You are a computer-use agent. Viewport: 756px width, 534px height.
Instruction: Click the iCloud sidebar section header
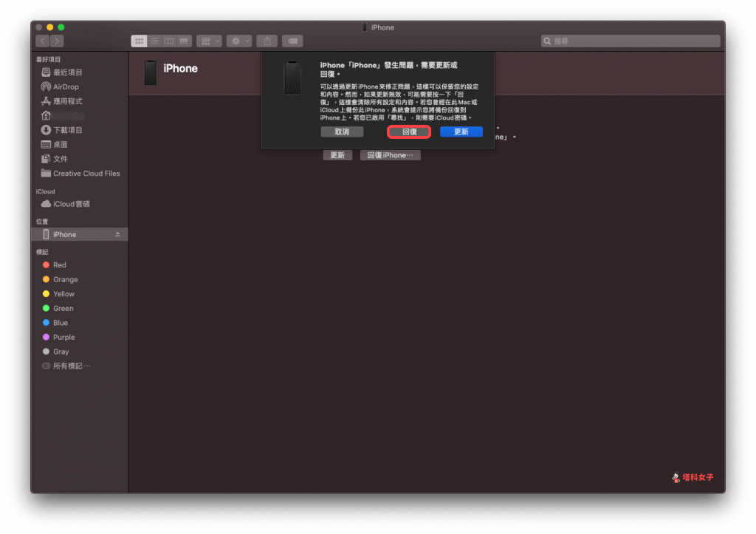[45, 191]
